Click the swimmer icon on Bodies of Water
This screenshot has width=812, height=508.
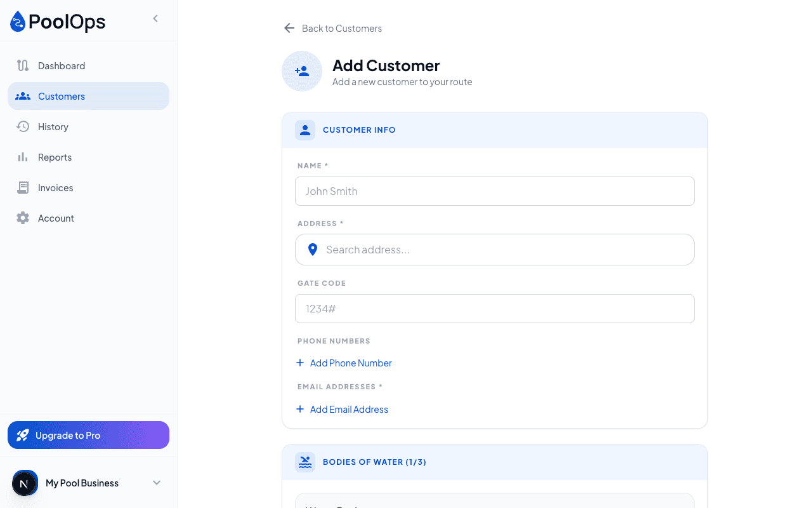coord(305,462)
